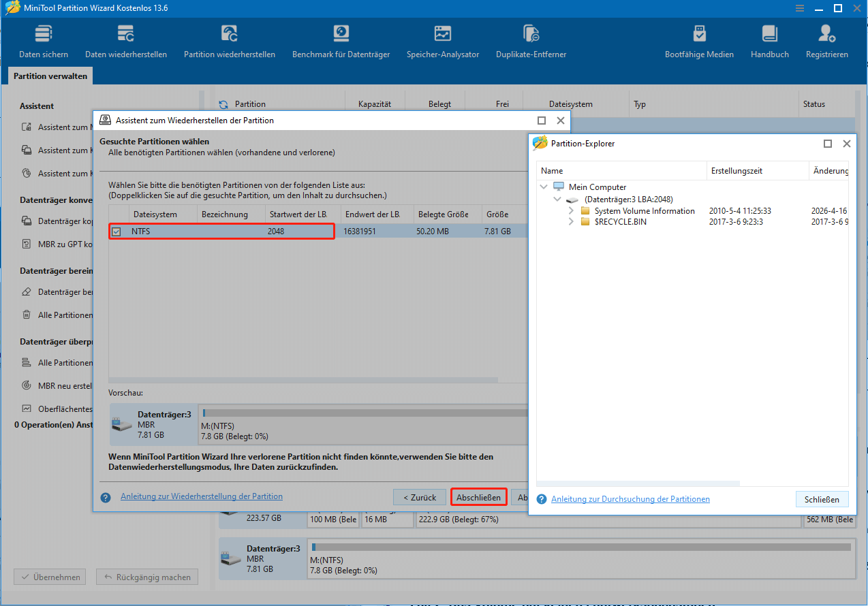This screenshot has height=606, width=868.
Task: Sort explorer by Name column
Action: 621,171
